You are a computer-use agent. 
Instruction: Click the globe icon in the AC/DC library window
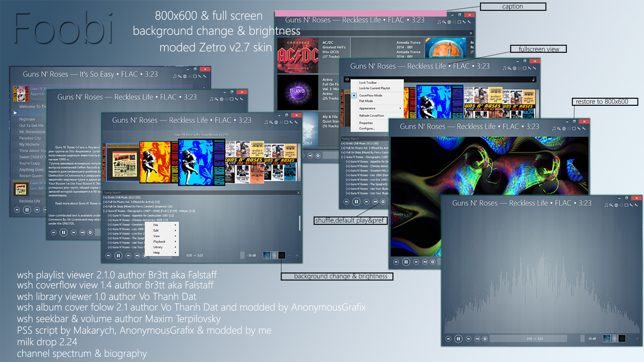(x=449, y=22)
